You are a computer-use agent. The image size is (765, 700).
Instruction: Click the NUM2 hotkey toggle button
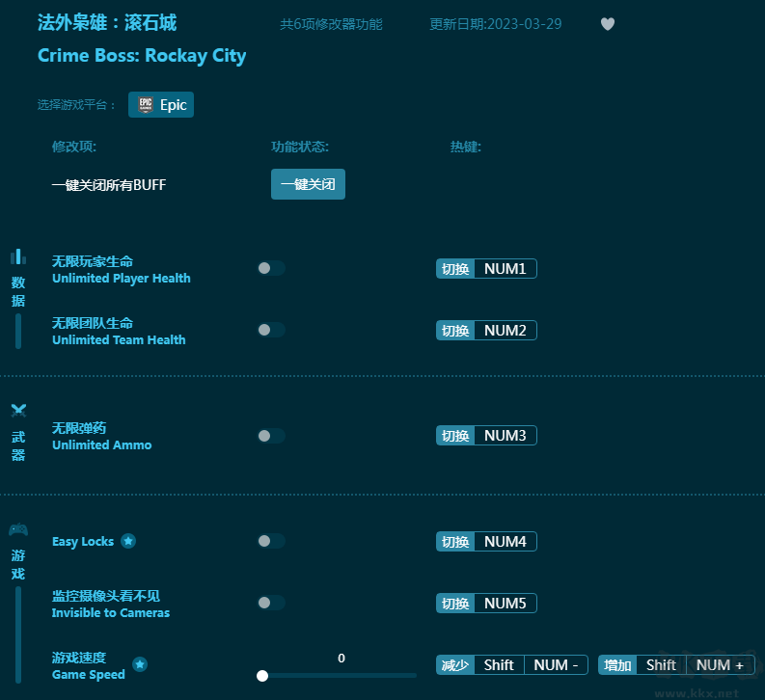pyautogui.click(x=486, y=331)
